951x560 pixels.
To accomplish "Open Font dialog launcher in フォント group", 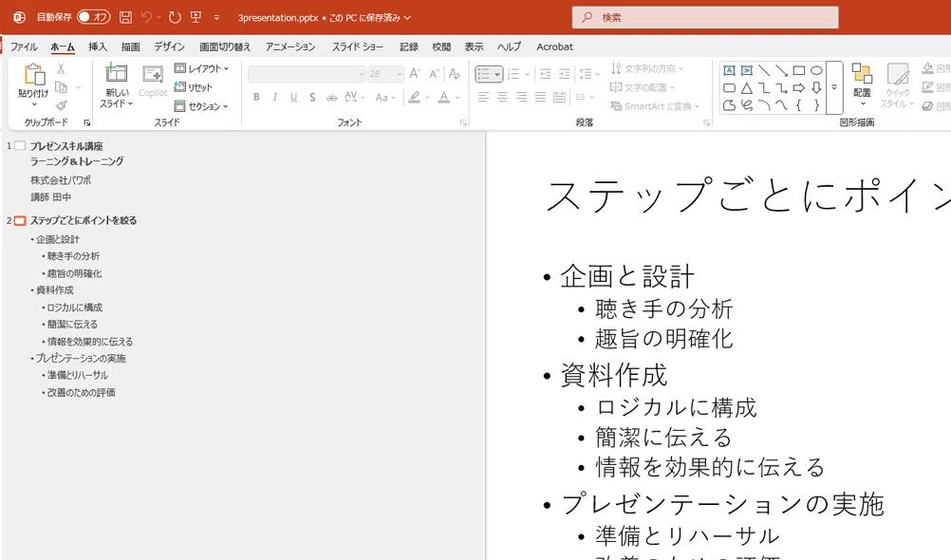I will pyautogui.click(x=463, y=122).
